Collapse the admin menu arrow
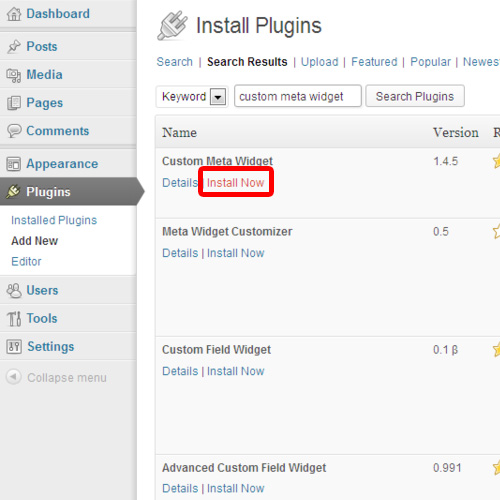The image size is (500, 500). point(14,377)
